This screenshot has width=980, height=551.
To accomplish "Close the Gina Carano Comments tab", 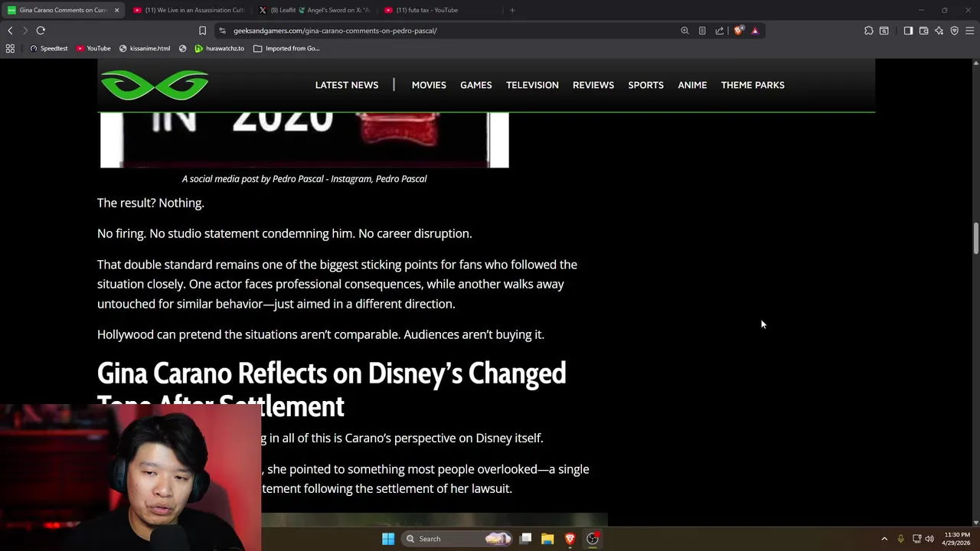I will pyautogui.click(x=116, y=10).
